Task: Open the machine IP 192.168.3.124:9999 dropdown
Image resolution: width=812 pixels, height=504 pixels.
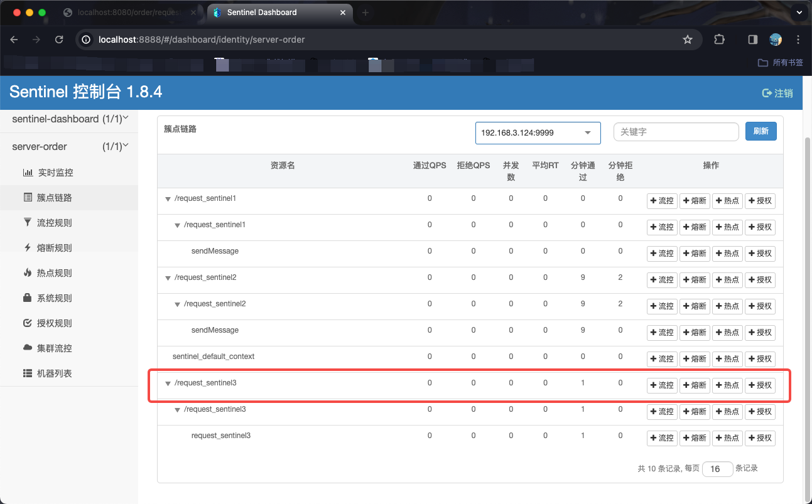Action: click(538, 132)
